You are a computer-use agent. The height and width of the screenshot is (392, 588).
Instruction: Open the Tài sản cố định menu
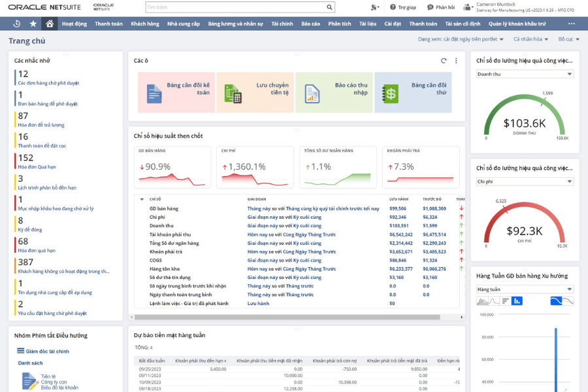[463, 24]
